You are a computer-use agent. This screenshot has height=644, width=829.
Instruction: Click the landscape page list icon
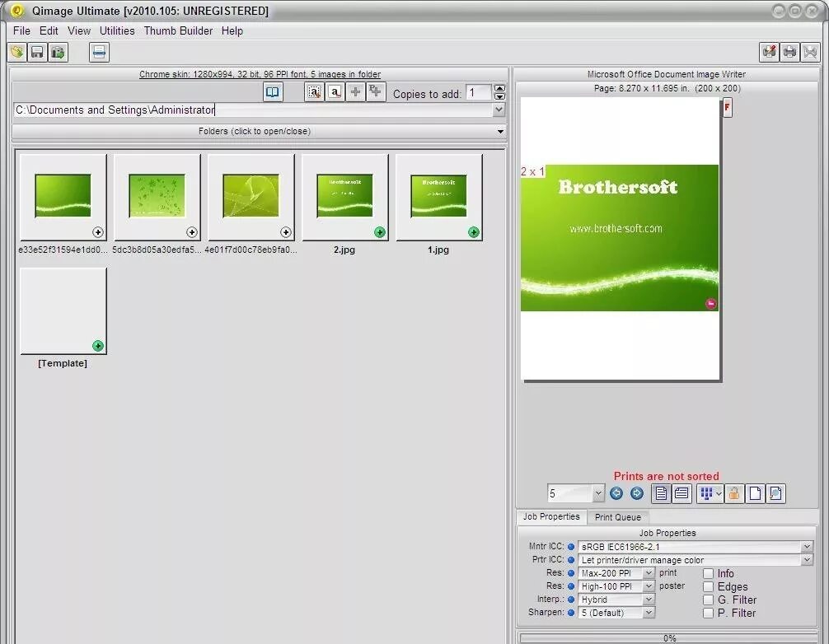point(681,493)
